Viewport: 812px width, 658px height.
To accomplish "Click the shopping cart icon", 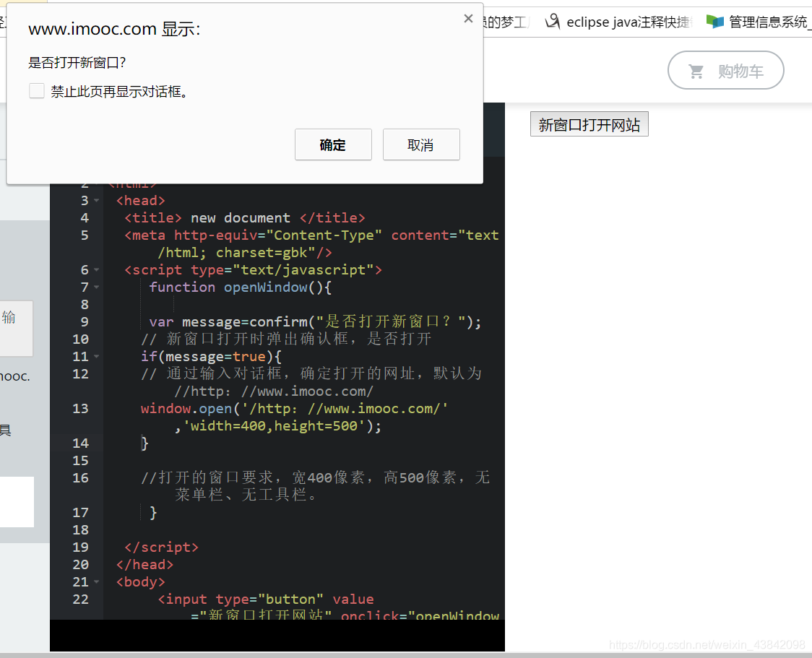I will coord(696,72).
